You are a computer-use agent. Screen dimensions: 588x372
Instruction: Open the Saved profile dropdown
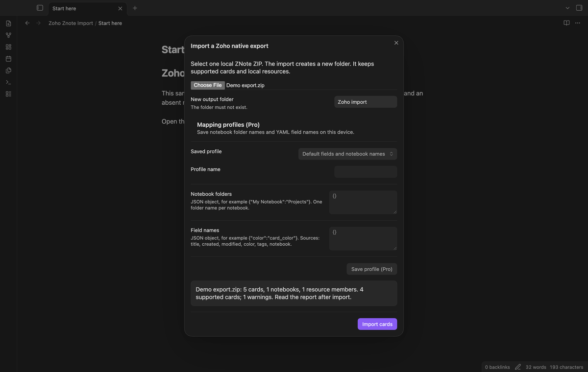pos(347,154)
